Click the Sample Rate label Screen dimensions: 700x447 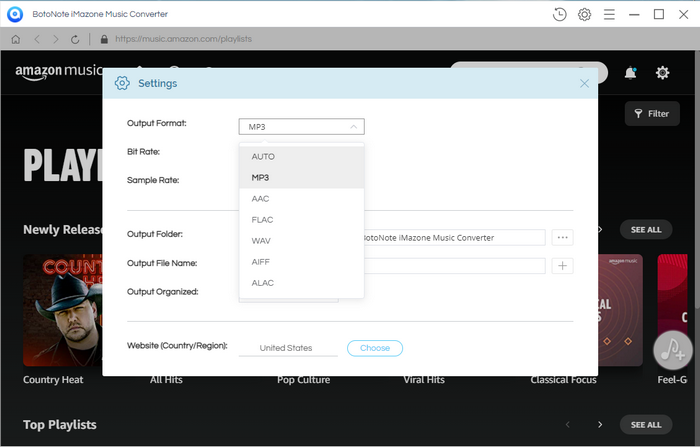(153, 180)
